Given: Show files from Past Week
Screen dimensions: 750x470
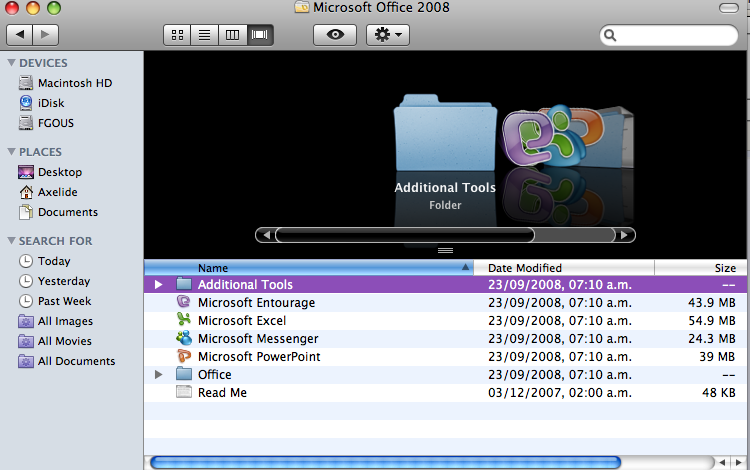Looking at the screenshot, I should [64, 301].
